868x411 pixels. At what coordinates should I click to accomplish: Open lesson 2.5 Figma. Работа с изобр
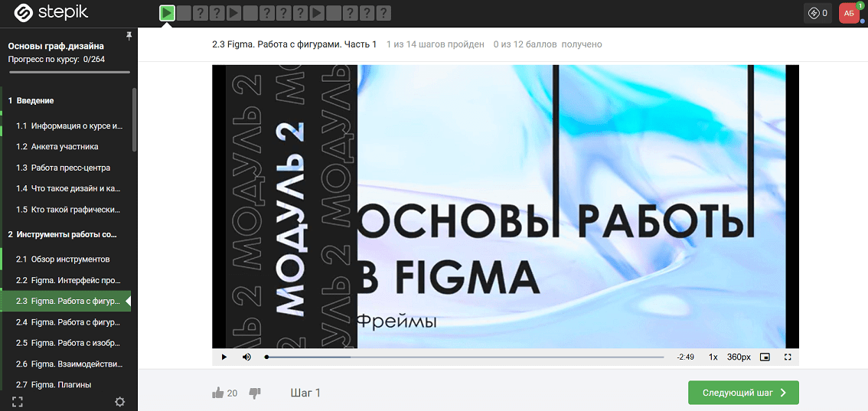[x=67, y=343]
